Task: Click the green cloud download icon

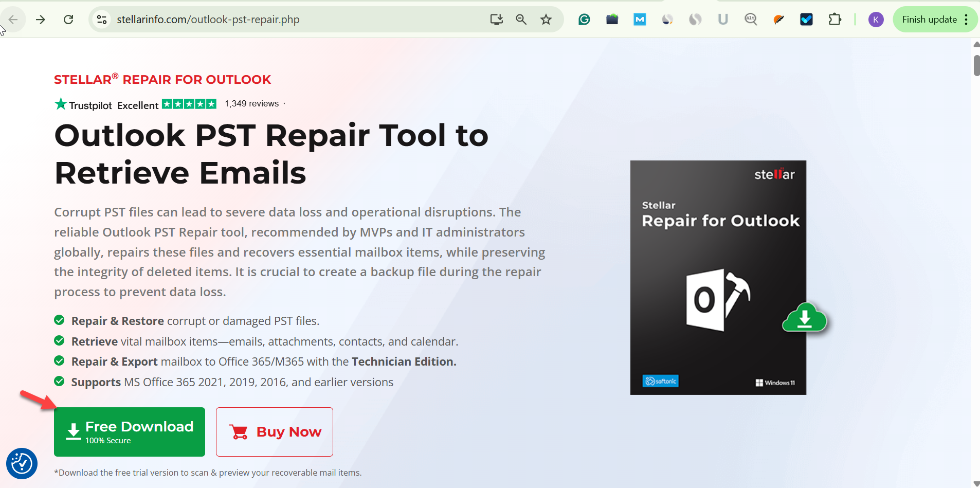Action: coord(804,318)
